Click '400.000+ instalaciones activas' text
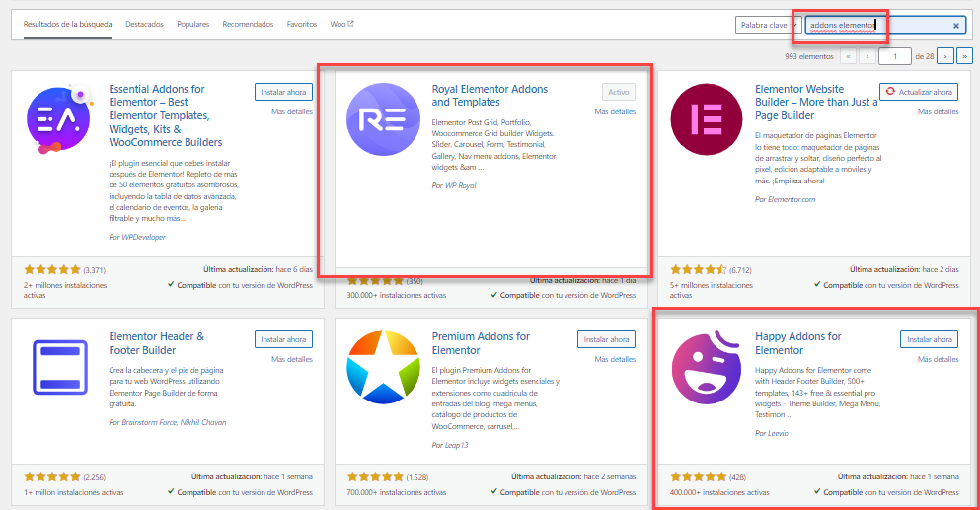 719,492
